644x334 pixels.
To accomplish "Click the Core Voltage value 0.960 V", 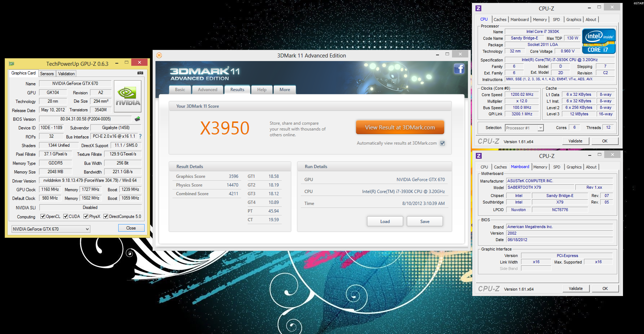I will [x=568, y=51].
